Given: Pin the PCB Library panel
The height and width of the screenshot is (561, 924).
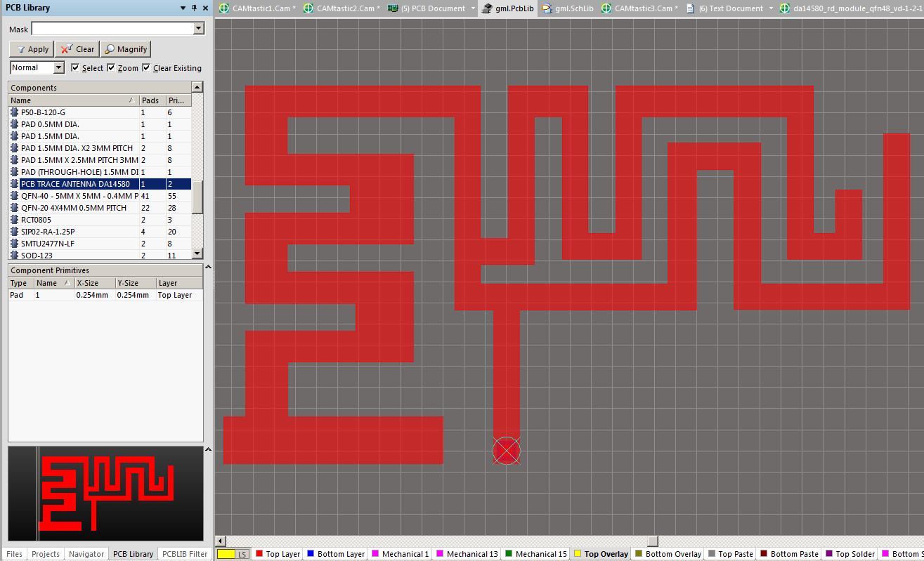Looking at the screenshot, I should (x=194, y=8).
